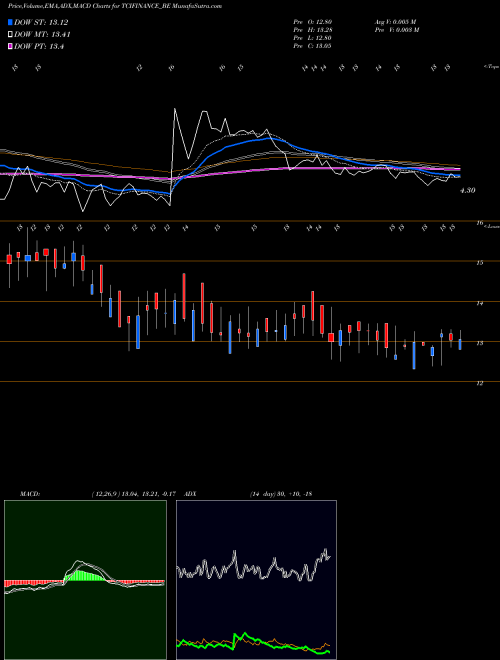The width and height of the screenshot is (500, 660).
Task: Click the '4.30' label beside EMA lines
Action: 468,191
